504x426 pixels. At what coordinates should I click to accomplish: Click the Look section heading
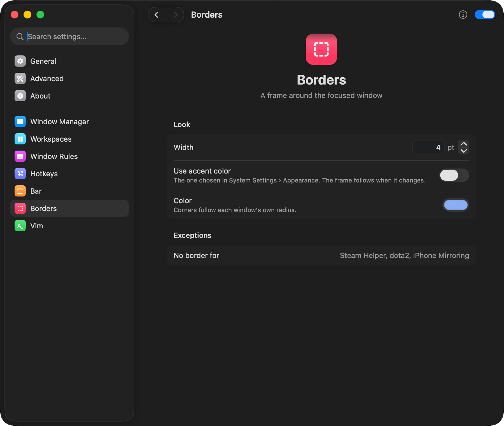[182, 125]
